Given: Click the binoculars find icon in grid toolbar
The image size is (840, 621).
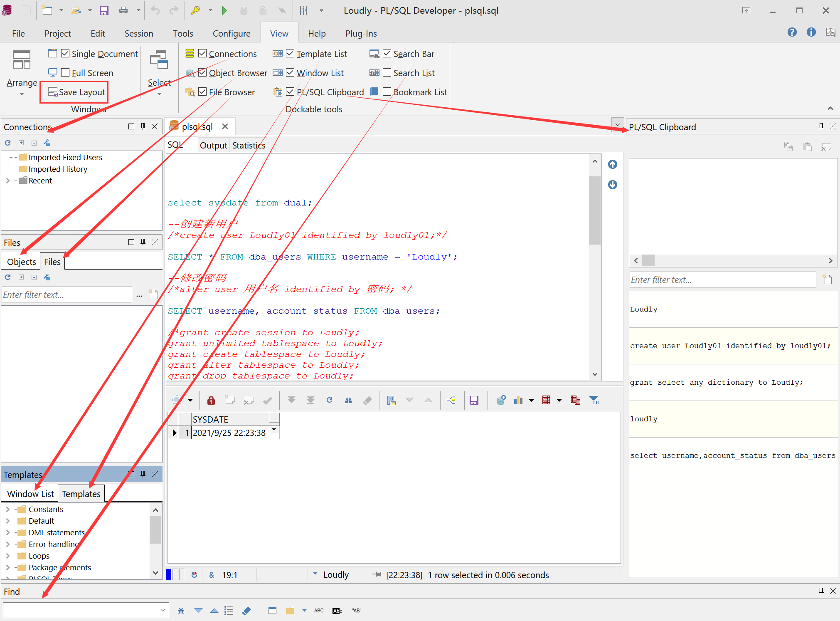Looking at the screenshot, I should 348,400.
